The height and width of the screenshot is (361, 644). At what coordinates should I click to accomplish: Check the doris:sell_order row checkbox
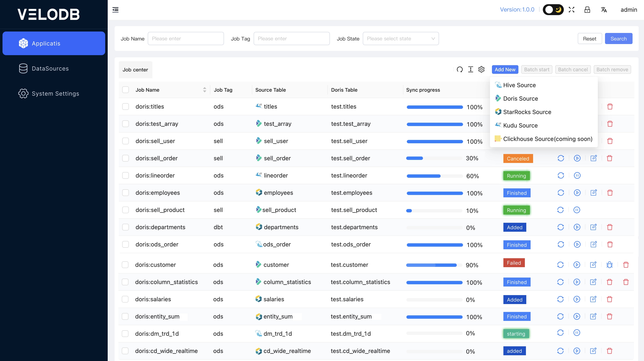click(126, 158)
